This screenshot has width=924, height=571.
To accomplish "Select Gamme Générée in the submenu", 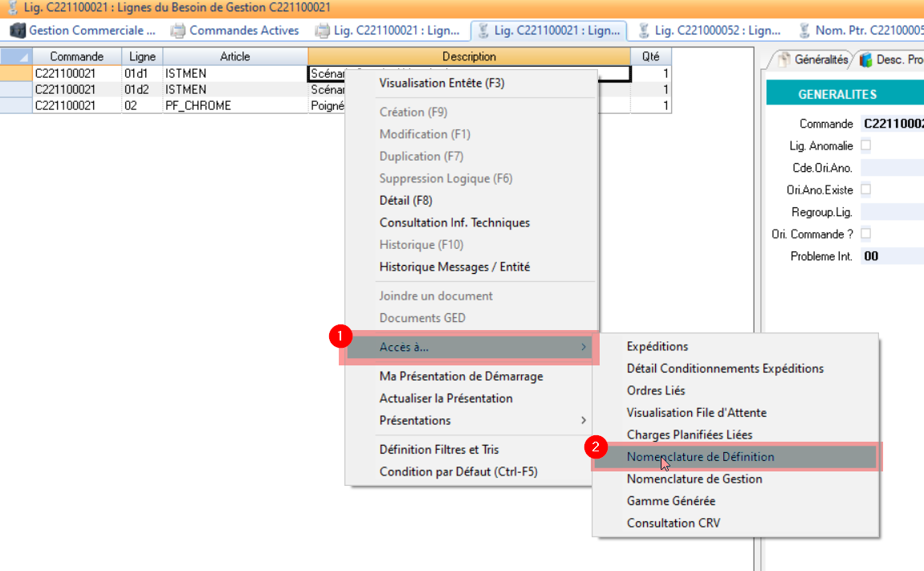I will tap(670, 501).
